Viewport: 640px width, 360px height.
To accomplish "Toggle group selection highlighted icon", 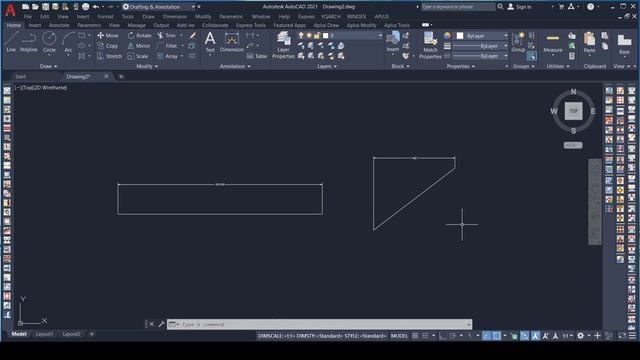I will click(531, 56).
